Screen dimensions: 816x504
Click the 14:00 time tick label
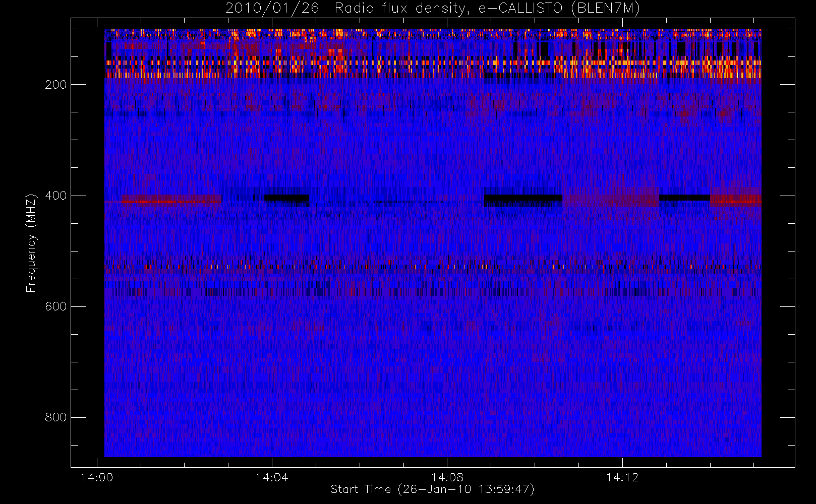pos(97,477)
